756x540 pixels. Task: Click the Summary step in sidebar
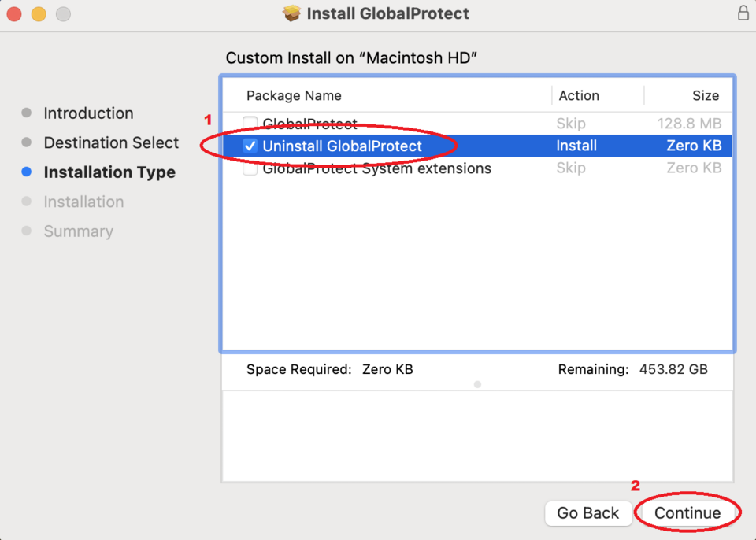[78, 231]
